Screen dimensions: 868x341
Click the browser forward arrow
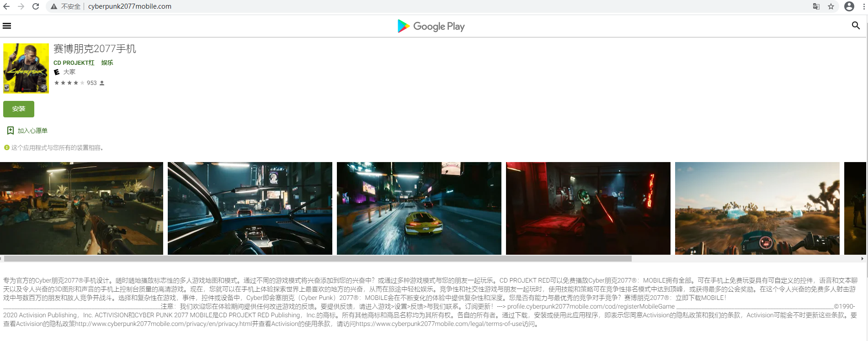tap(21, 6)
